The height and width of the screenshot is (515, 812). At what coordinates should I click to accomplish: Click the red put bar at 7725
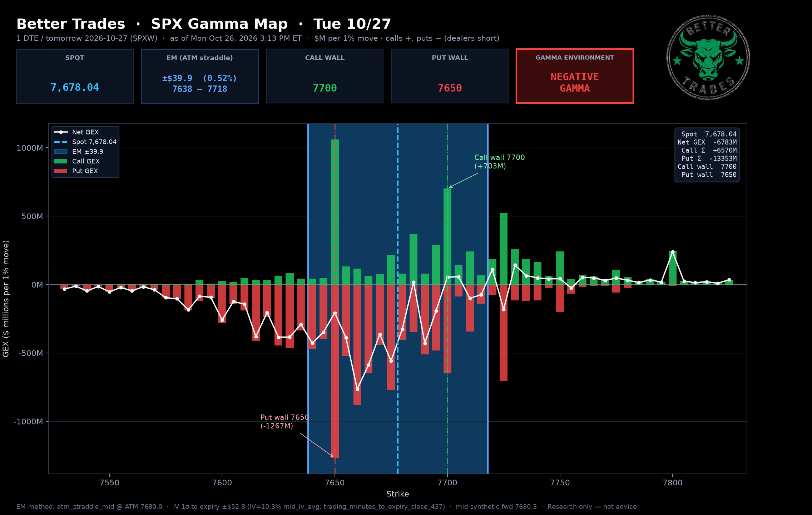point(504,333)
